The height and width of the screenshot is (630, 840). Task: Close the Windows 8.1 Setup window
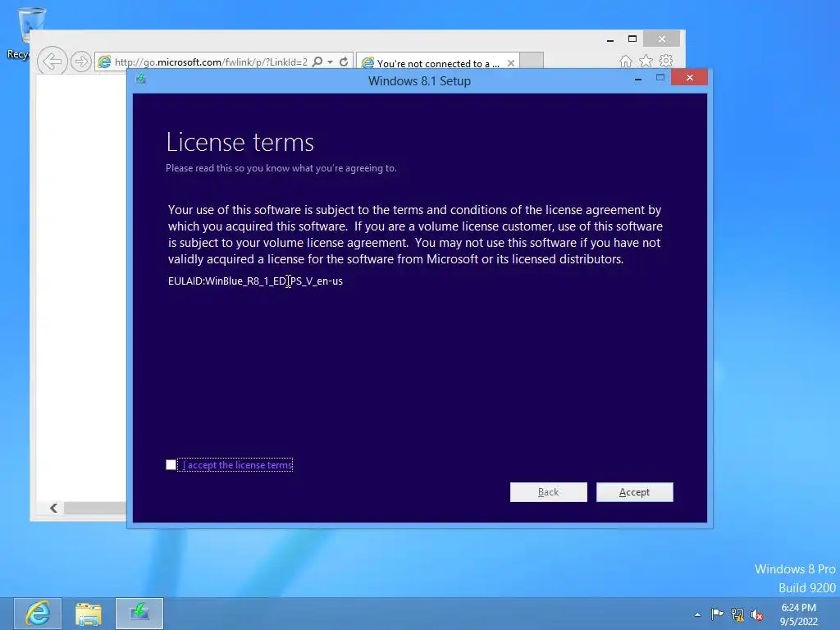tap(689, 78)
